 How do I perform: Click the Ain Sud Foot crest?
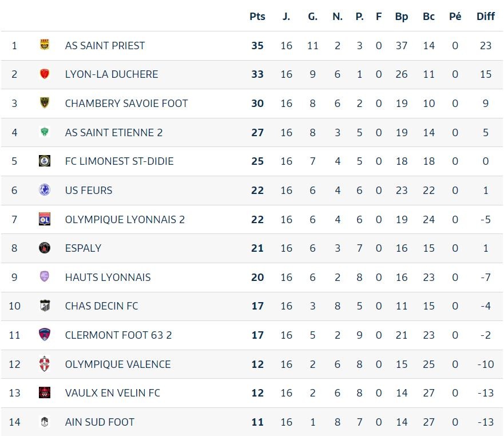pyautogui.click(x=45, y=422)
